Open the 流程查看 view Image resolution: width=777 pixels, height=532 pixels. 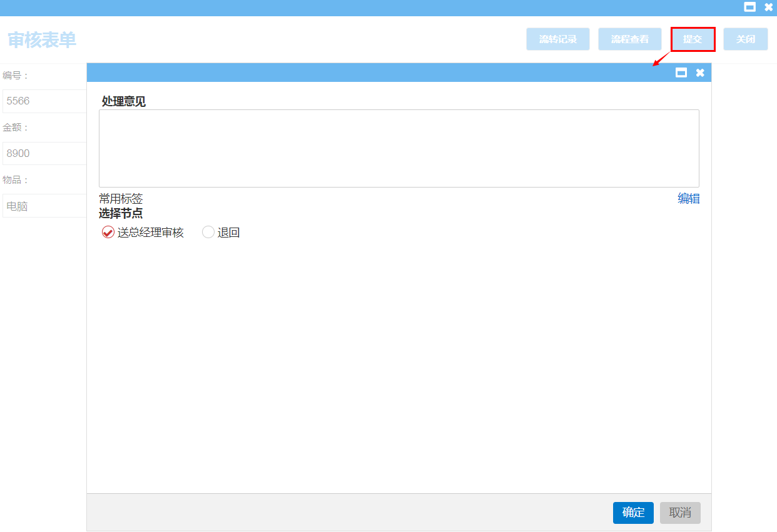(x=629, y=39)
